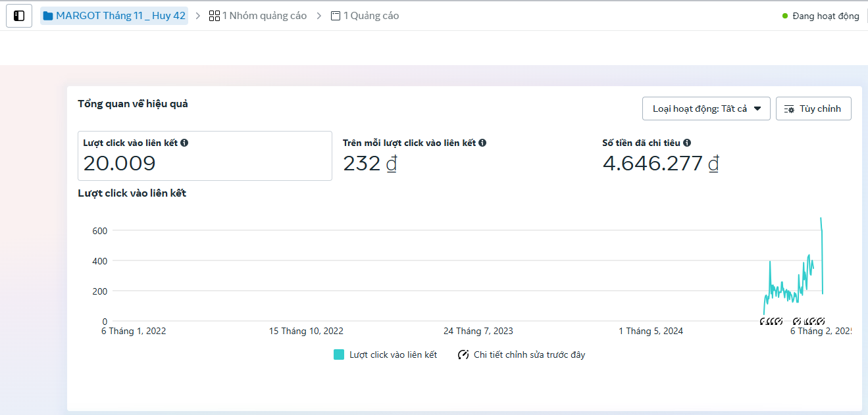The width and height of the screenshot is (868, 415).
Task: Select the Lượt click vào liên kết metric card
Action: [x=205, y=156]
